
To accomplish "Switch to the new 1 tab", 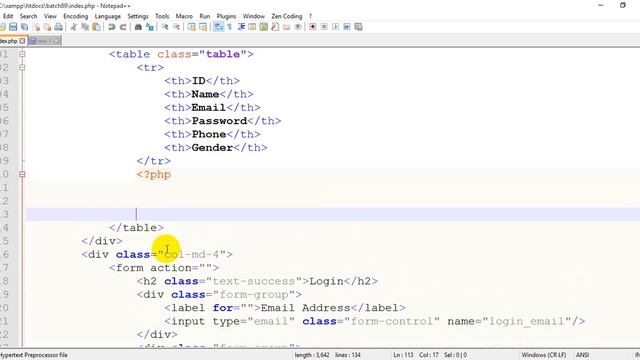I will coord(44,41).
